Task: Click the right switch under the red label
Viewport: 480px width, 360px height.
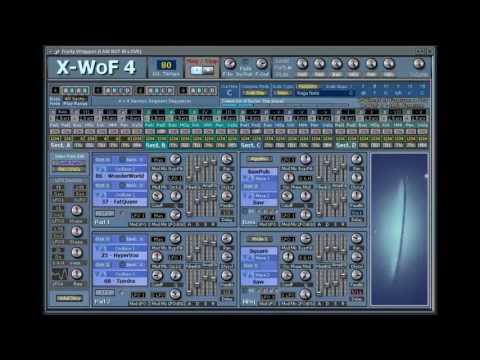Action: point(208,70)
